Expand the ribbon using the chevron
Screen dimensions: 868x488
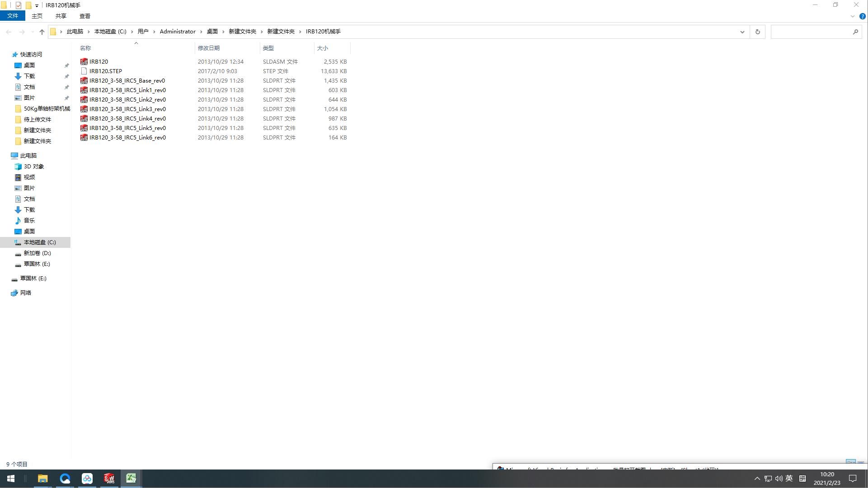(853, 16)
